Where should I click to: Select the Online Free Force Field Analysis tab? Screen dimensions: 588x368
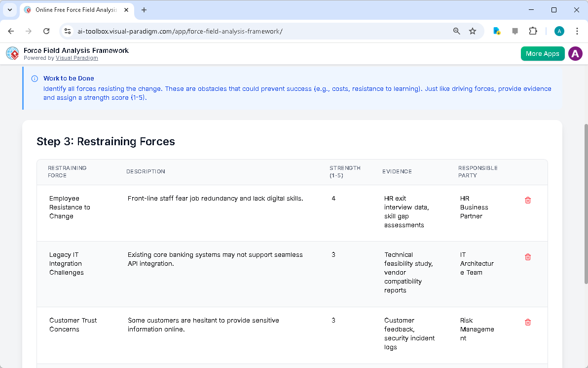tap(74, 10)
